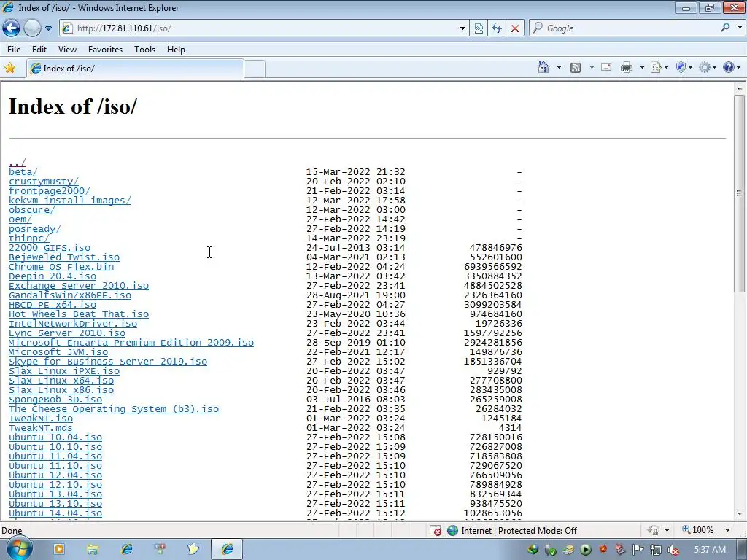Open the Favorites menu
The height and width of the screenshot is (560, 747).
[x=105, y=50]
